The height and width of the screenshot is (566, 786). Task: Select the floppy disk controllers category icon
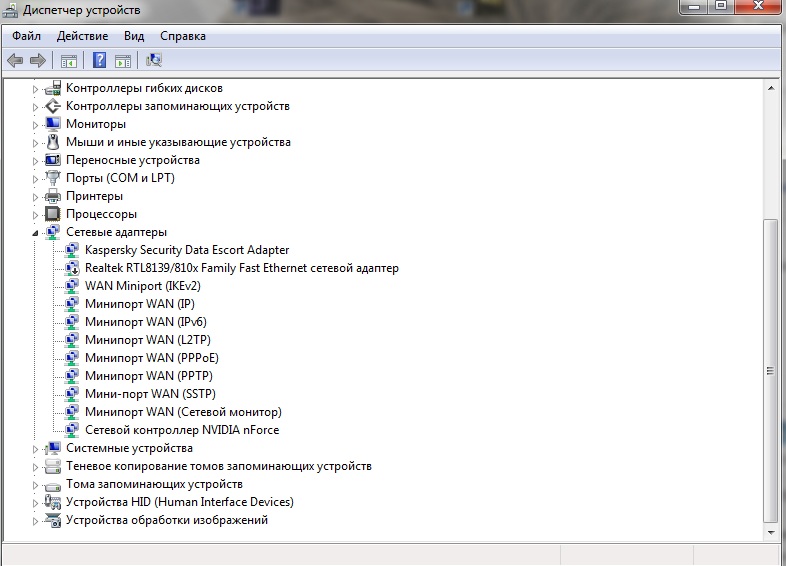53,88
